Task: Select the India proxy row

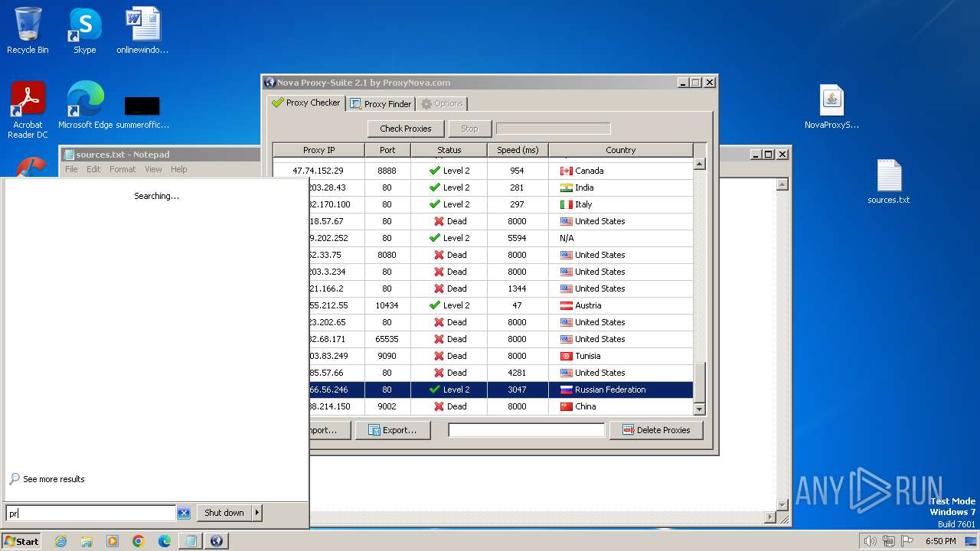Action: pos(483,187)
